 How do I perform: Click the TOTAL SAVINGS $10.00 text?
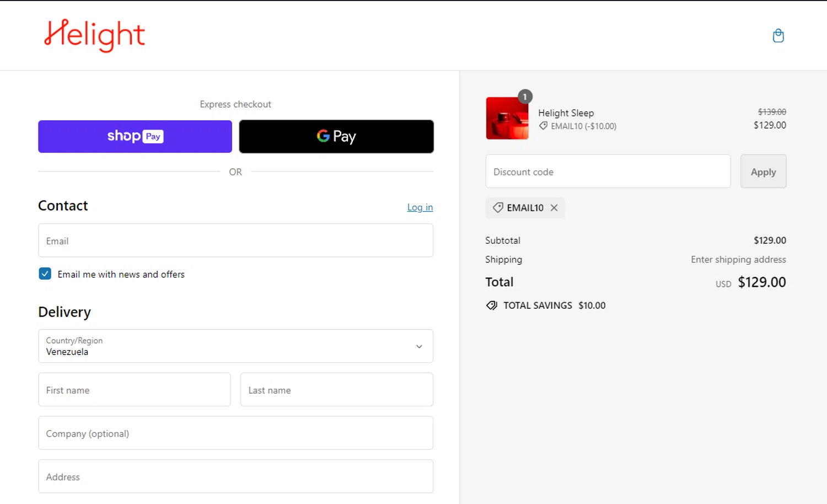(555, 305)
